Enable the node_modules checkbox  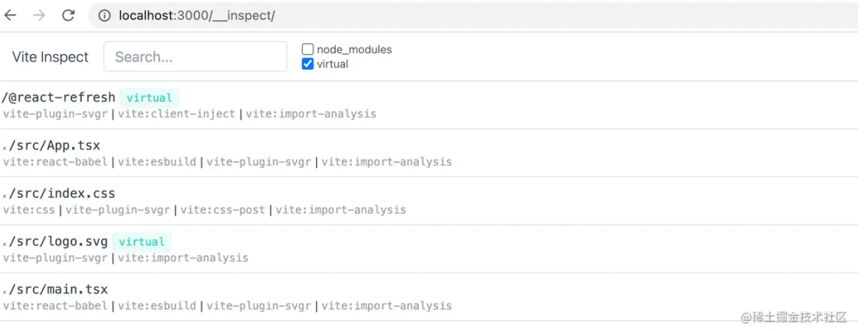click(308, 49)
